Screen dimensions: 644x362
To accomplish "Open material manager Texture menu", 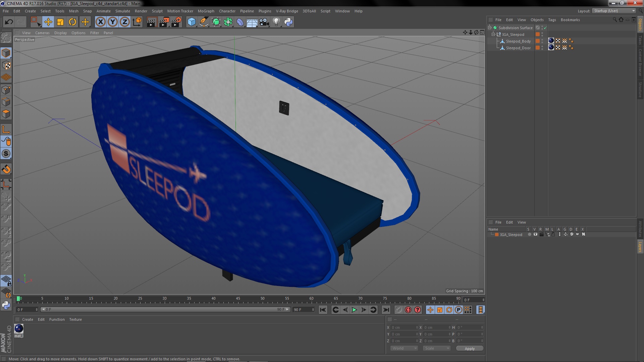I will (x=75, y=320).
